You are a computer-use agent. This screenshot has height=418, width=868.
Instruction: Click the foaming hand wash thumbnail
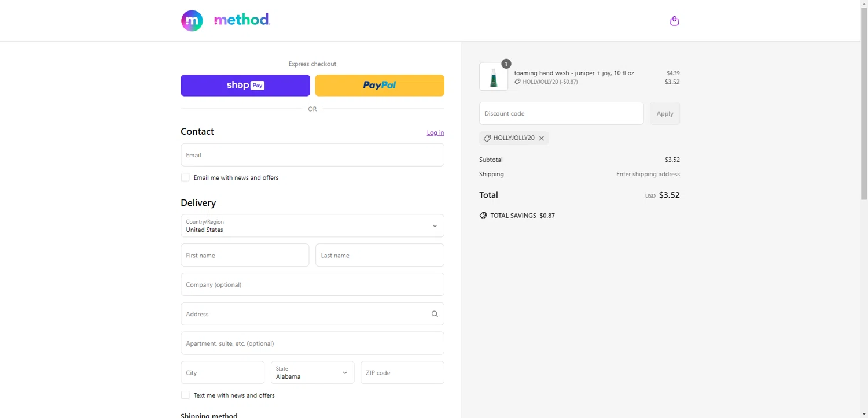pos(494,77)
